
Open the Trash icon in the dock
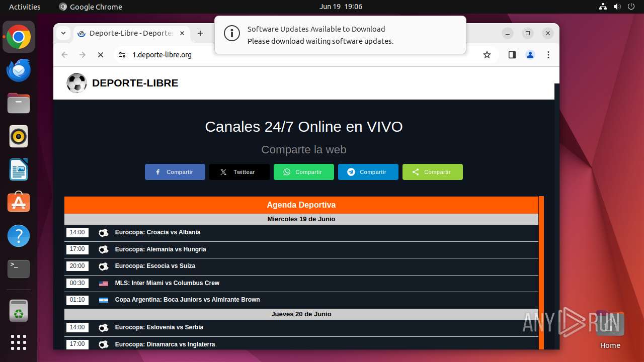point(19,311)
